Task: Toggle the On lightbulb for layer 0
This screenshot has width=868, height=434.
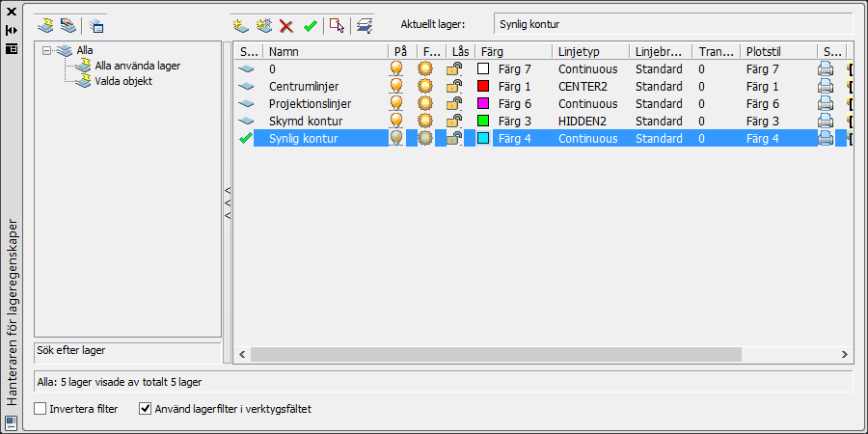Action: (x=395, y=69)
